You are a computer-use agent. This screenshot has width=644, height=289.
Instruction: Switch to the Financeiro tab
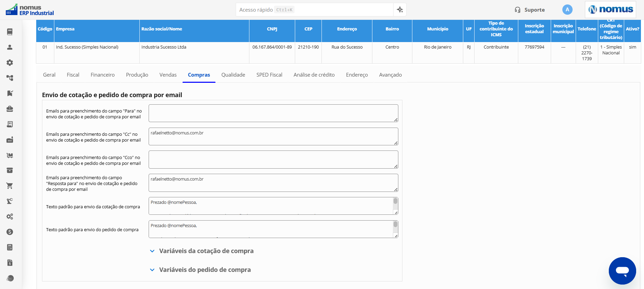(102, 75)
